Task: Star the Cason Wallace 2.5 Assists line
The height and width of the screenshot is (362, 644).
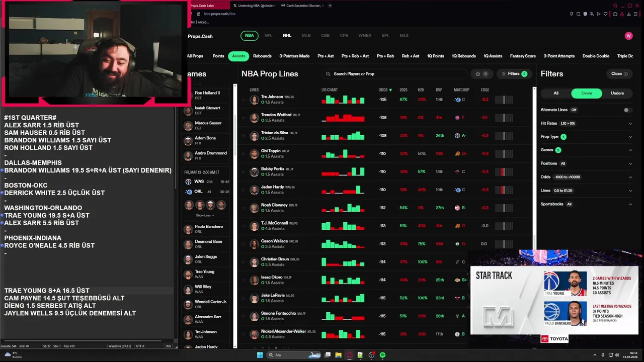Action: click(244, 244)
